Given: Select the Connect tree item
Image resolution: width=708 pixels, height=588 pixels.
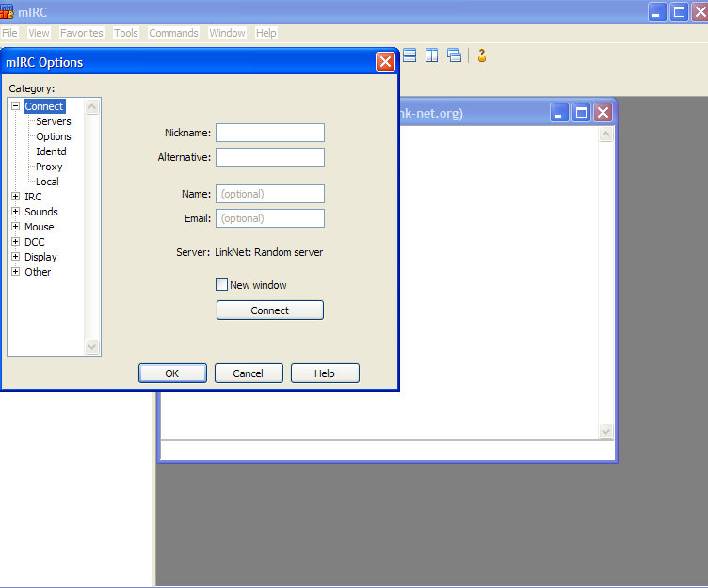Looking at the screenshot, I should point(44,106).
